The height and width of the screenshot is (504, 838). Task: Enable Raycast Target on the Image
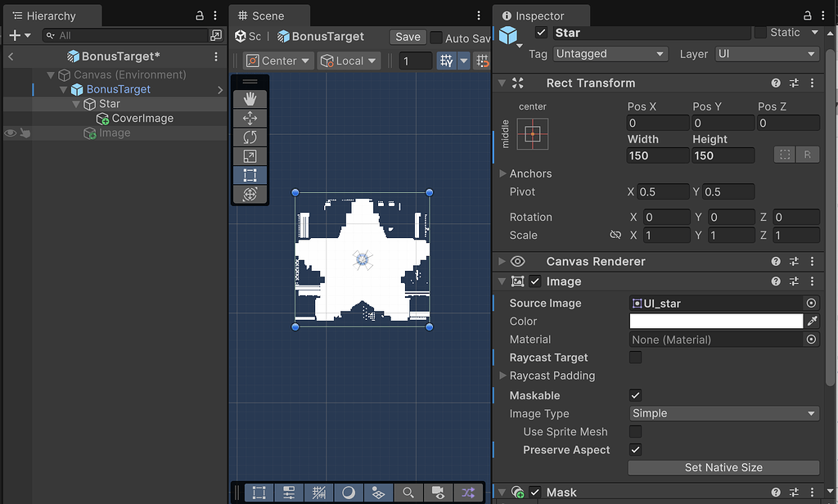[x=635, y=358]
